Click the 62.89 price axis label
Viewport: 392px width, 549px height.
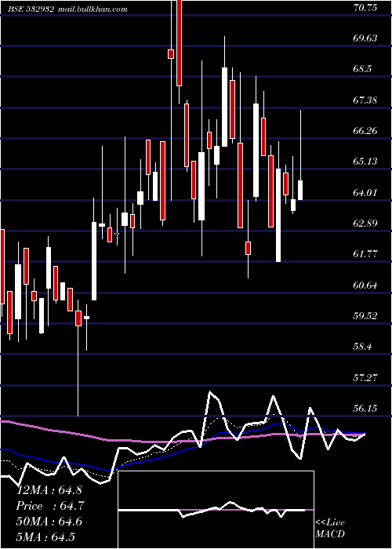pos(365,223)
